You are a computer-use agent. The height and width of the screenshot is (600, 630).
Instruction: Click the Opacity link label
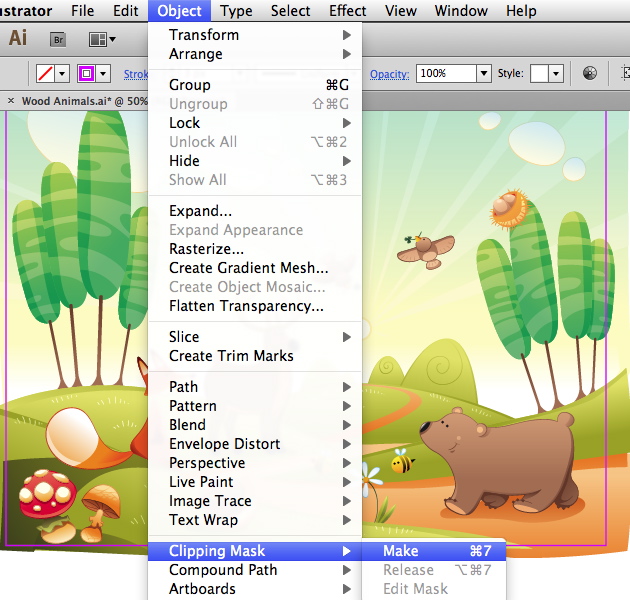coord(389,74)
